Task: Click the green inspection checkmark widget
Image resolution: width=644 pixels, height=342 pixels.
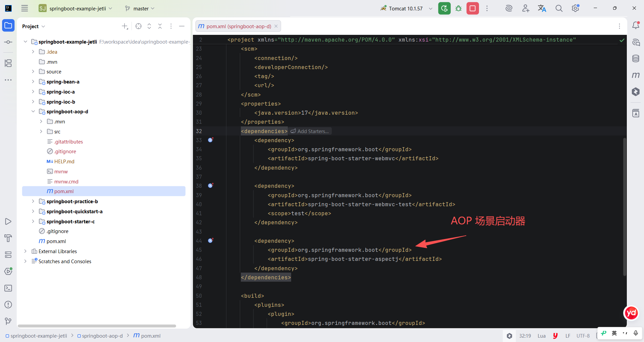Action: [622, 40]
